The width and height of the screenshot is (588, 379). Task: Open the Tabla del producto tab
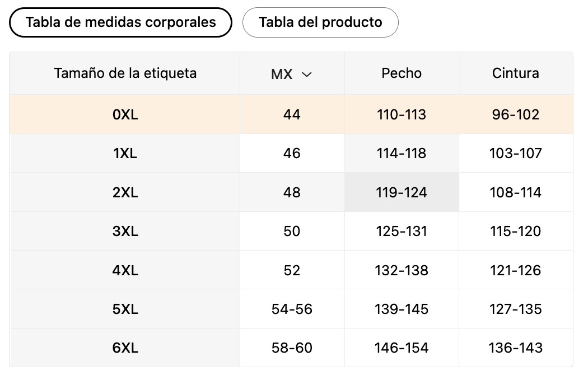click(x=320, y=22)
